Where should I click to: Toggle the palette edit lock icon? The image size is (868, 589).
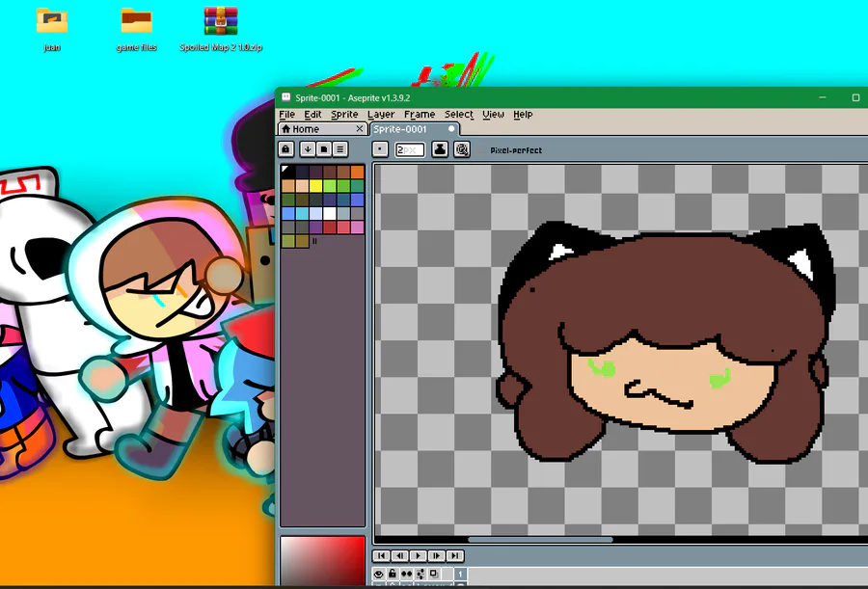pos(285,148)
